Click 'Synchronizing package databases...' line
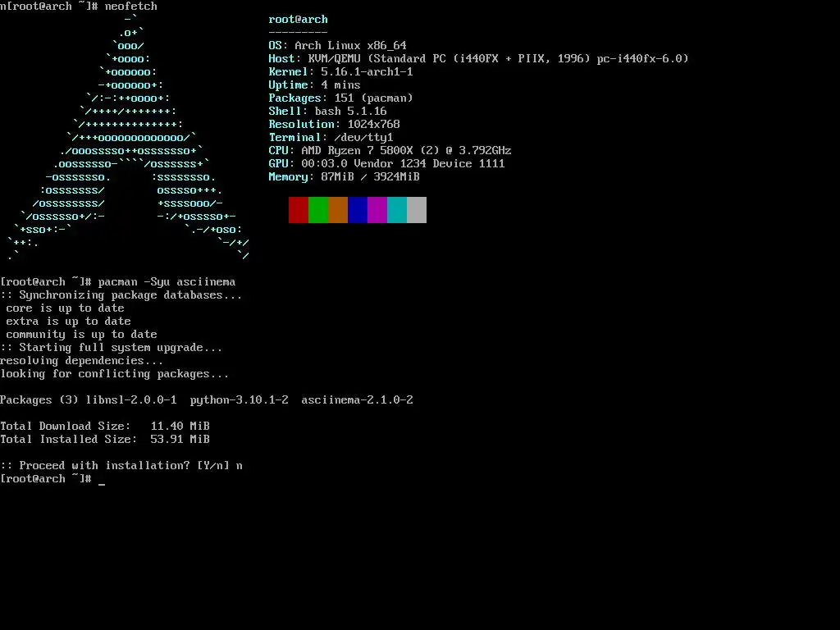Screen dimensions: 840x630 pos(121,295)
